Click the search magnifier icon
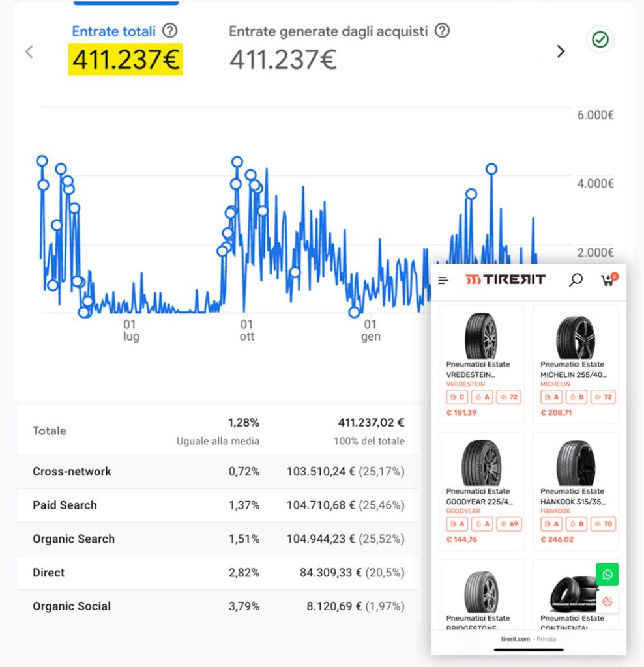Screen dimensions: 644x667 pos(576,280)
